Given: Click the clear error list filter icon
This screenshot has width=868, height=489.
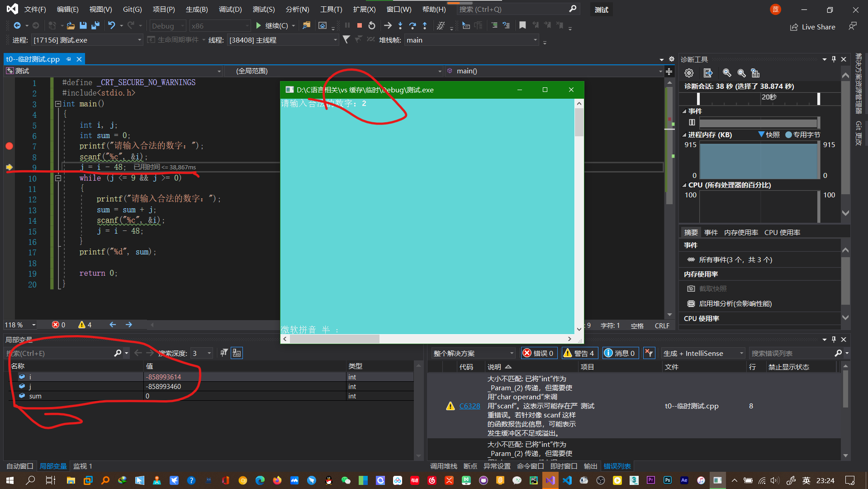Looking at the screenshot, I should point(649,353).
